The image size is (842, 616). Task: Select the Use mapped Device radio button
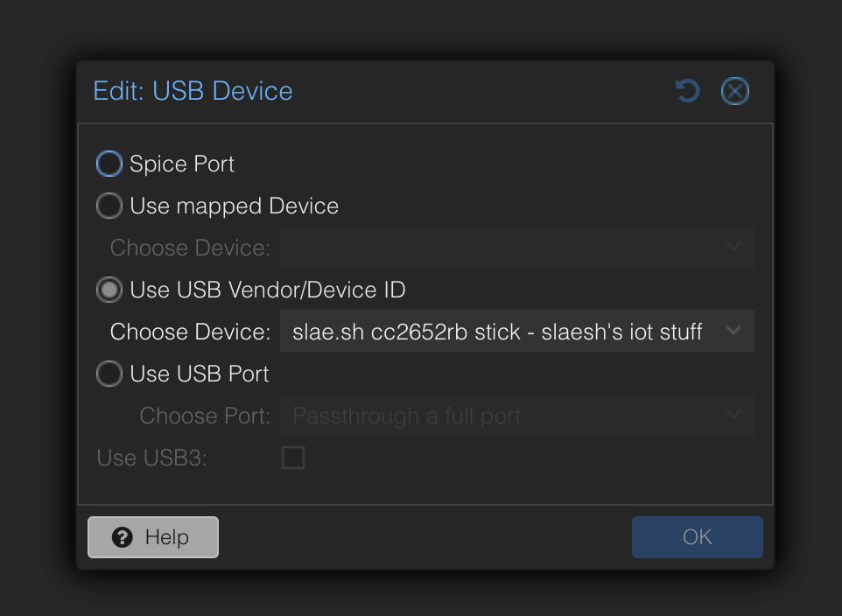tap(109, 206)
